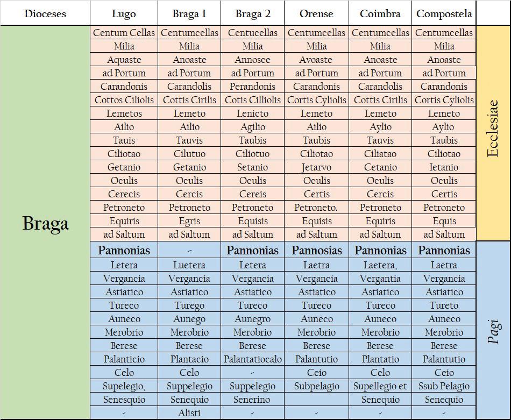Click the Vergantia cell in Coimbra column
Viewport: 511px width, 420px height.
[x=380, y=279]
